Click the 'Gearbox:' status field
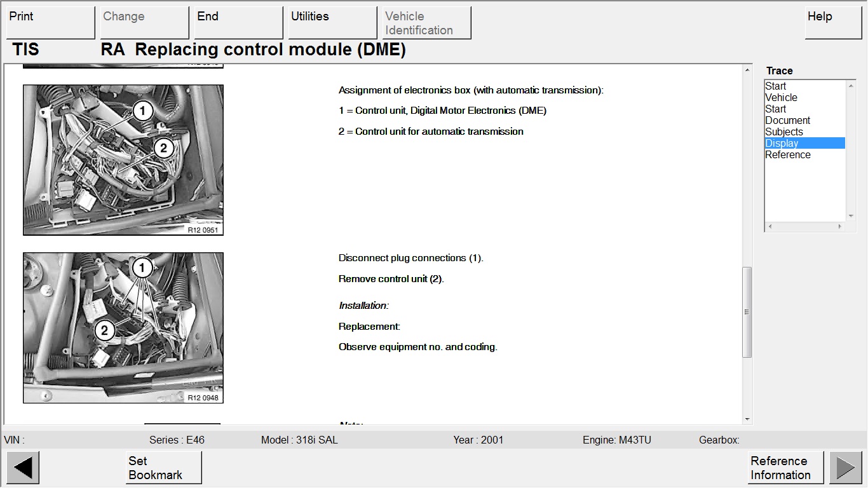This screenshot has height=488, width=868. pos(719,440)
